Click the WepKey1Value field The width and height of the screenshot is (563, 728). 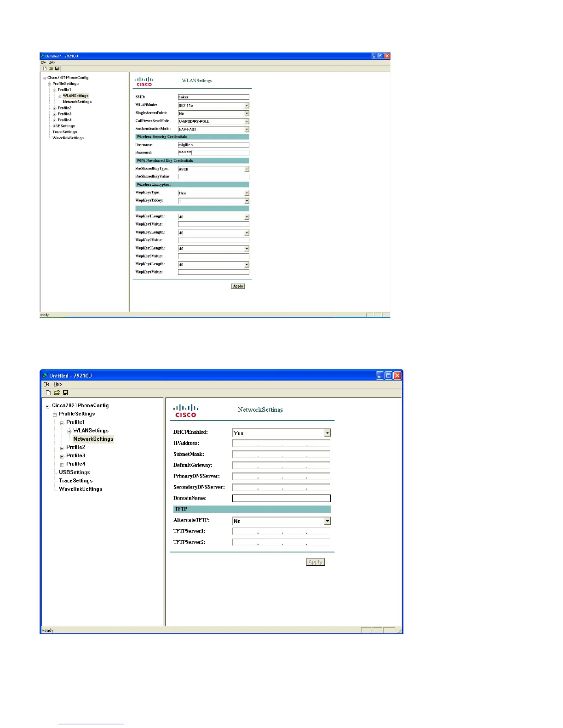pyautogui.click(x=213, y=225)
